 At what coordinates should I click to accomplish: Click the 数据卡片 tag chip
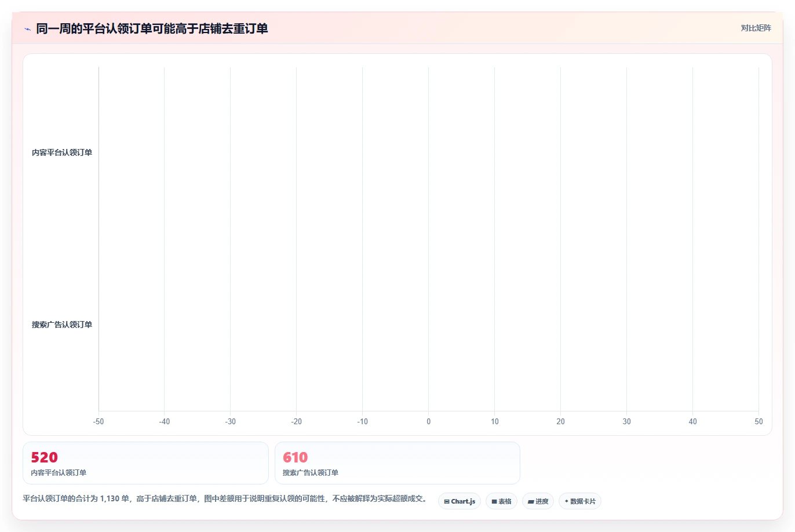[x=580, y=501]
